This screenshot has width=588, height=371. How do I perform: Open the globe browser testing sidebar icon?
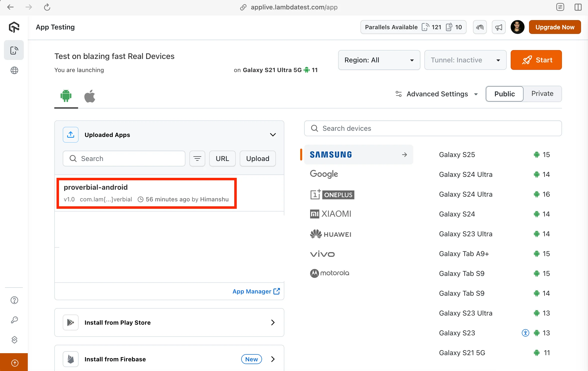tap(14, 70)
